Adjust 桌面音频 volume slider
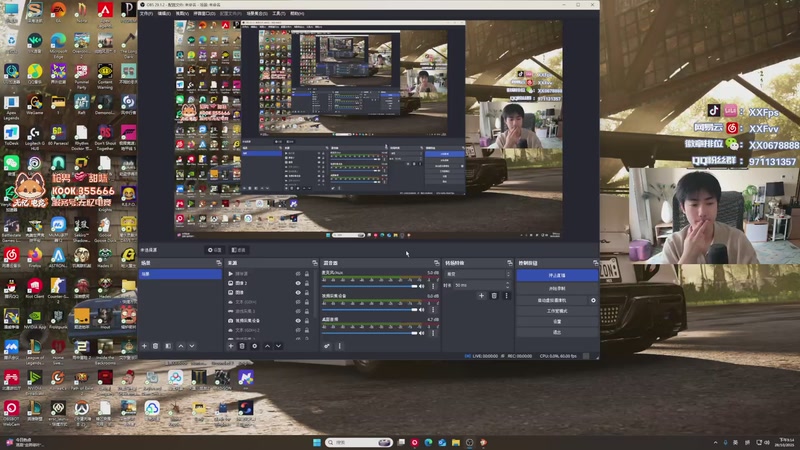This screenshot has height=450, width=800. tap(369, 333)
